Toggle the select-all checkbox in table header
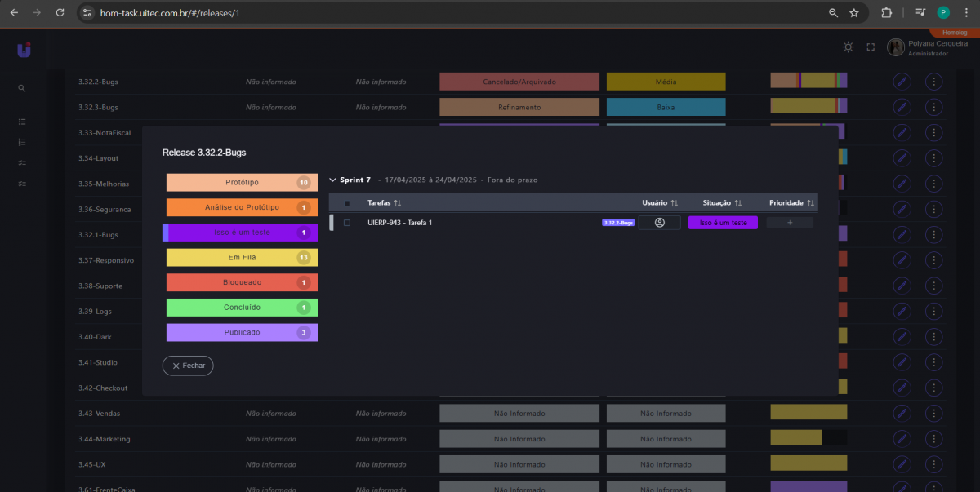Screen dimensions: 980x492 tap(347, 203)
